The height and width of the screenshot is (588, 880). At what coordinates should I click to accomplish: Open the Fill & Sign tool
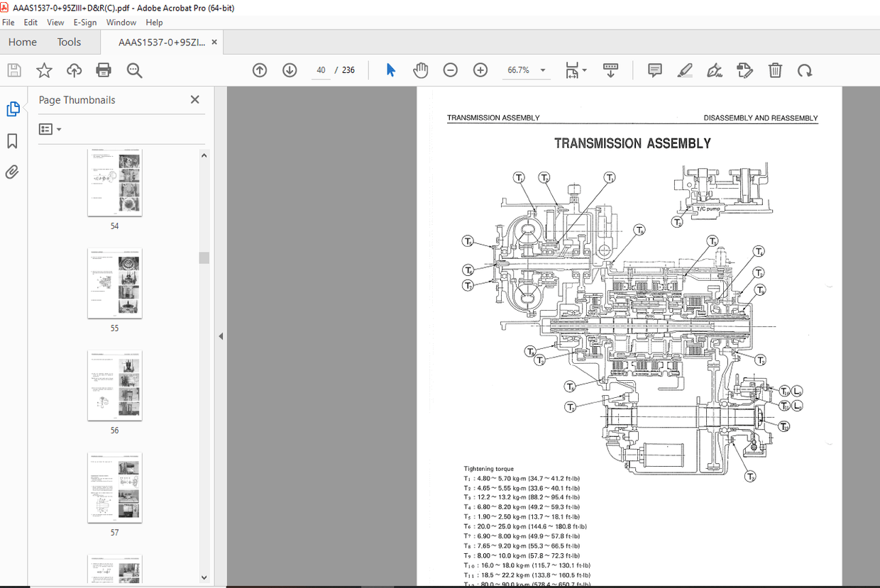tap(714, 70)
